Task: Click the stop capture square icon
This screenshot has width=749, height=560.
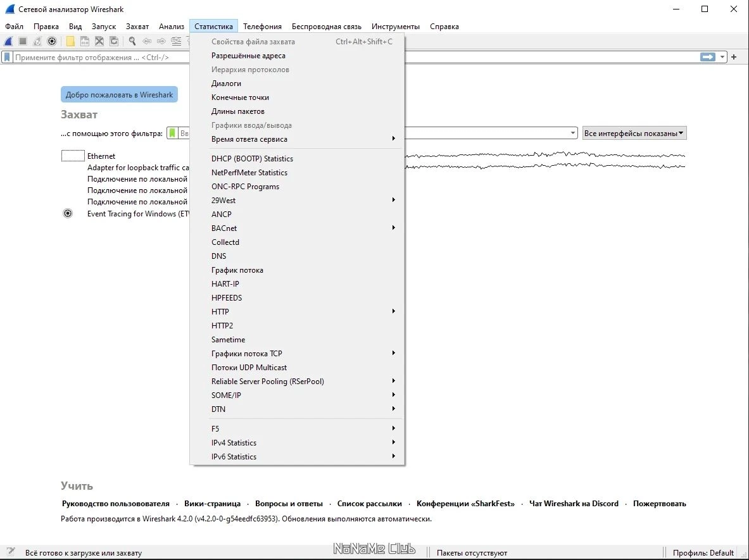Action: [22, 42]
